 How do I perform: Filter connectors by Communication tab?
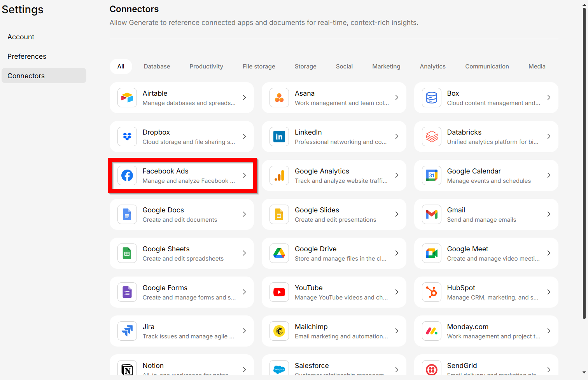coord(487,67)
